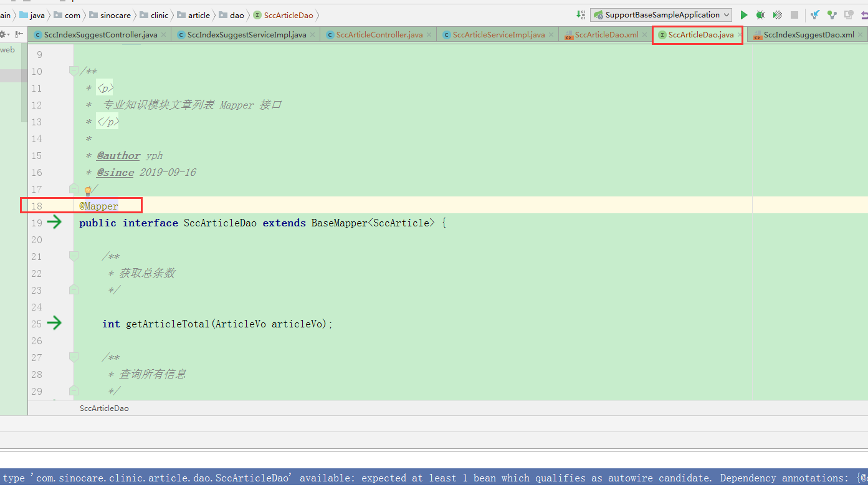Close the SccArticleController.java tab

(x=429, y=35)
